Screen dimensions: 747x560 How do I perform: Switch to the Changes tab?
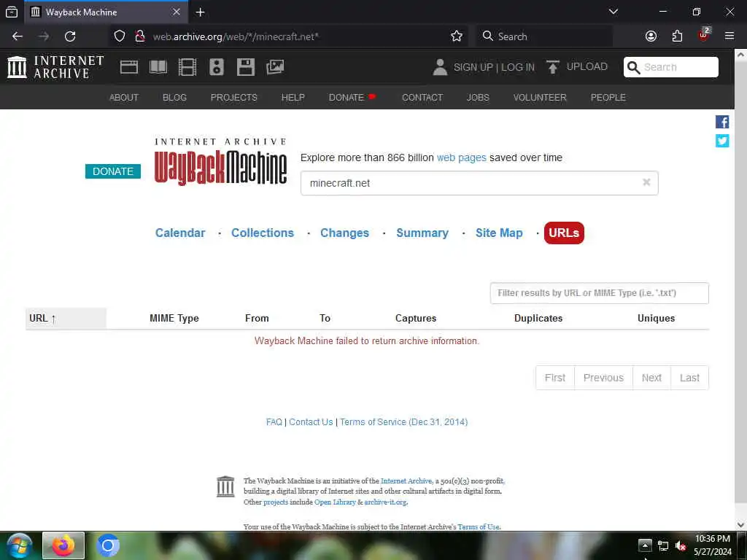pos(344,233)
